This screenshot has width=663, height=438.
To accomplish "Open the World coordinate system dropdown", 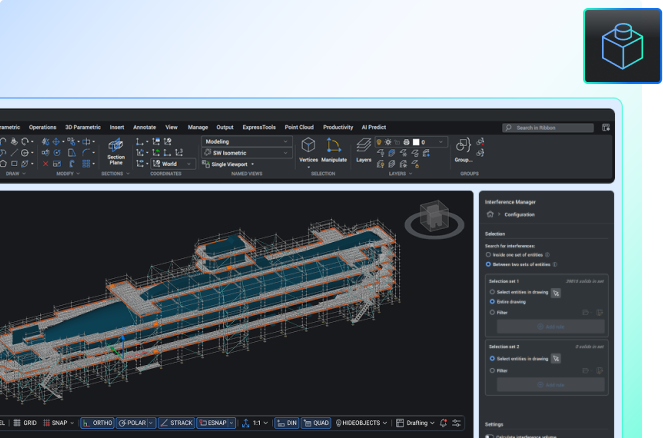I will [173, 164].
